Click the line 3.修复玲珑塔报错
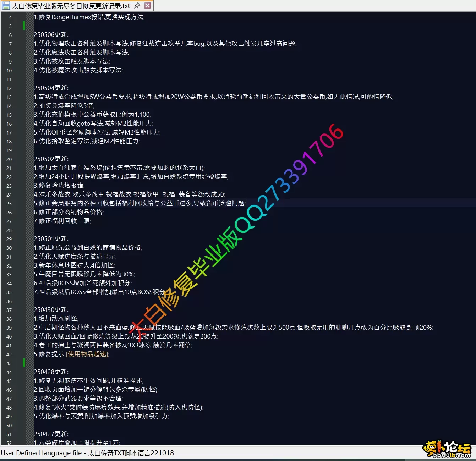 pyautogui.click(x=59, y=186)
